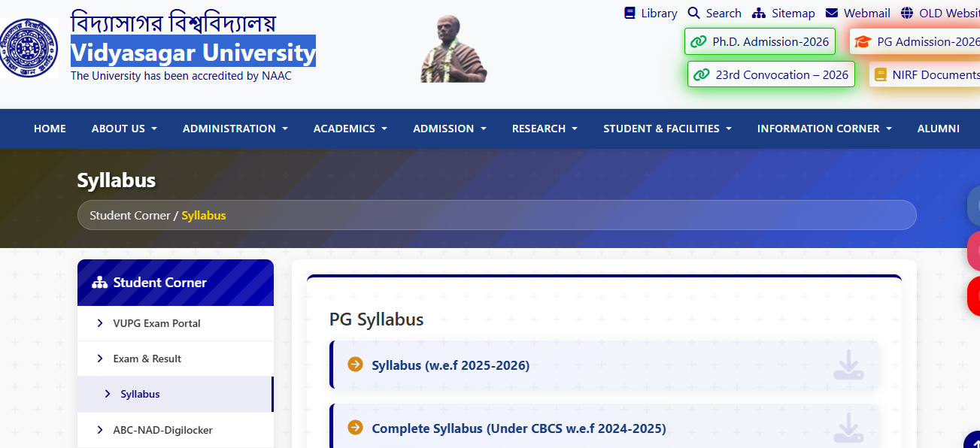
Task: Open Exam & Result in sidebar
Action: [x=175, y=359]
